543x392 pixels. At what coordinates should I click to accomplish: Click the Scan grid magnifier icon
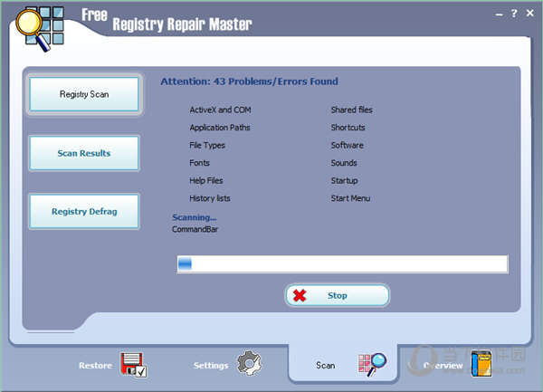372,365
